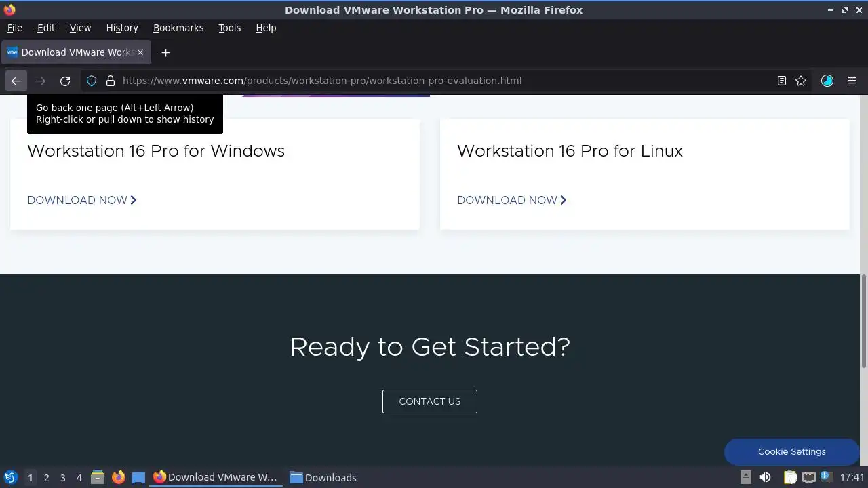
Task: Select the Download VMware Workstation tab
Action: 76,52
